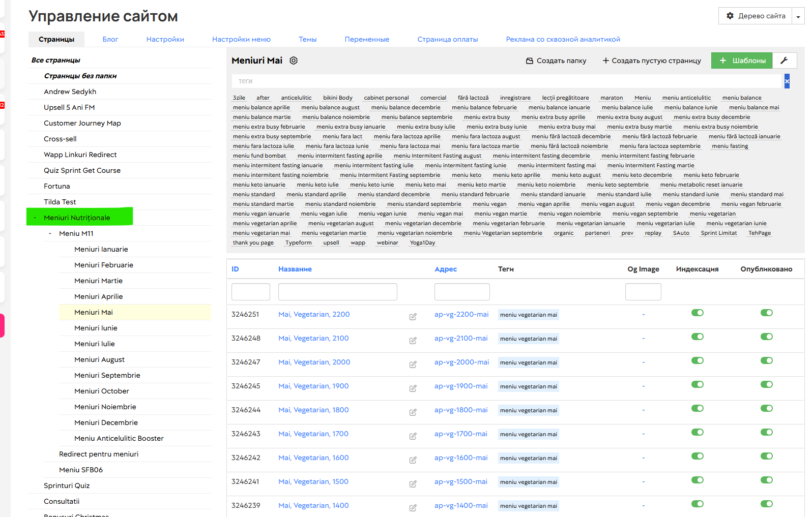The width and height of the screenshot is (812, 517).
Task: Edit page Mai, Vegetarian, 2200 via pencil icon
Action: 413,316
